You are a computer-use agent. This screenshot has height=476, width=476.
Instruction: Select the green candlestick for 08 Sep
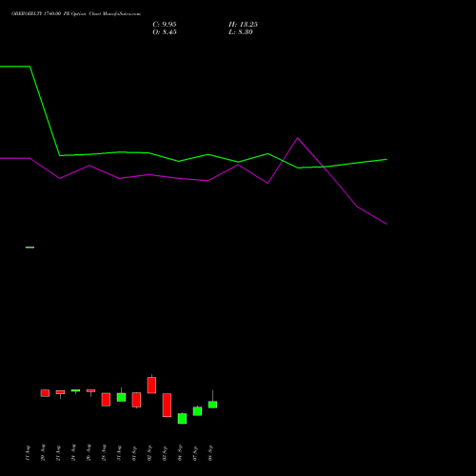212,405
